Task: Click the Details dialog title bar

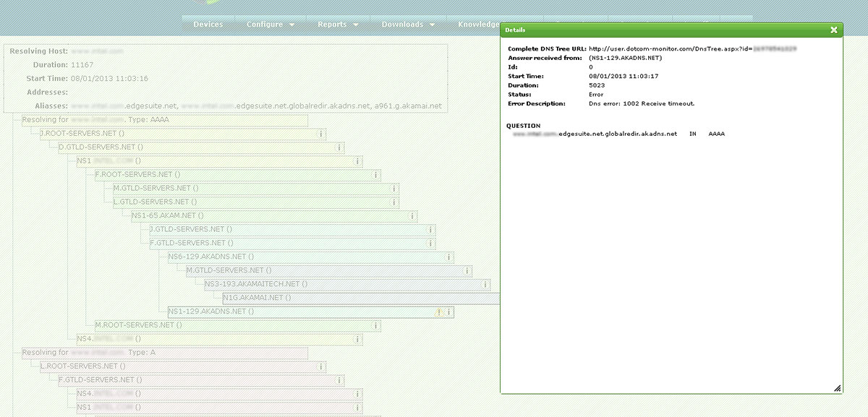Action: [x=671, y=30]
